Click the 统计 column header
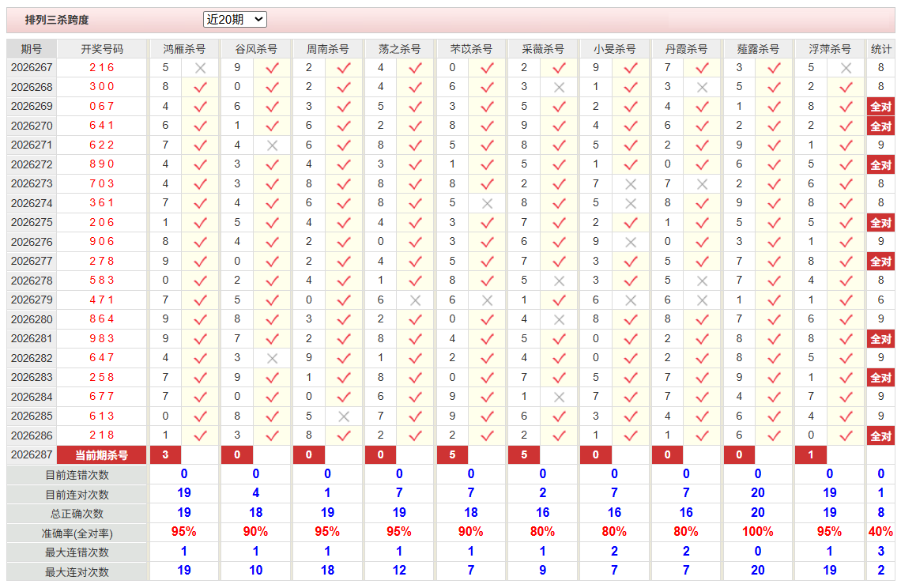Viewport: 901px width, 588px height. [x=881, y=49]
